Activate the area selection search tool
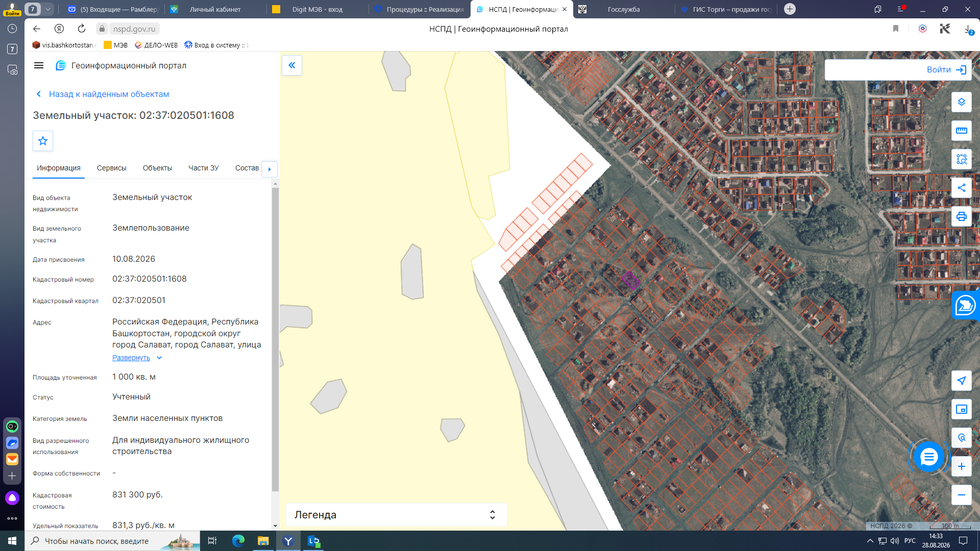 [x=961, y=159]
